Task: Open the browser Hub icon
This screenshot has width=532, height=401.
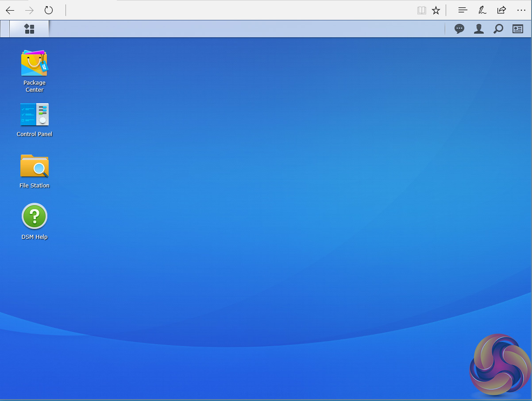Action: [463, 10]
